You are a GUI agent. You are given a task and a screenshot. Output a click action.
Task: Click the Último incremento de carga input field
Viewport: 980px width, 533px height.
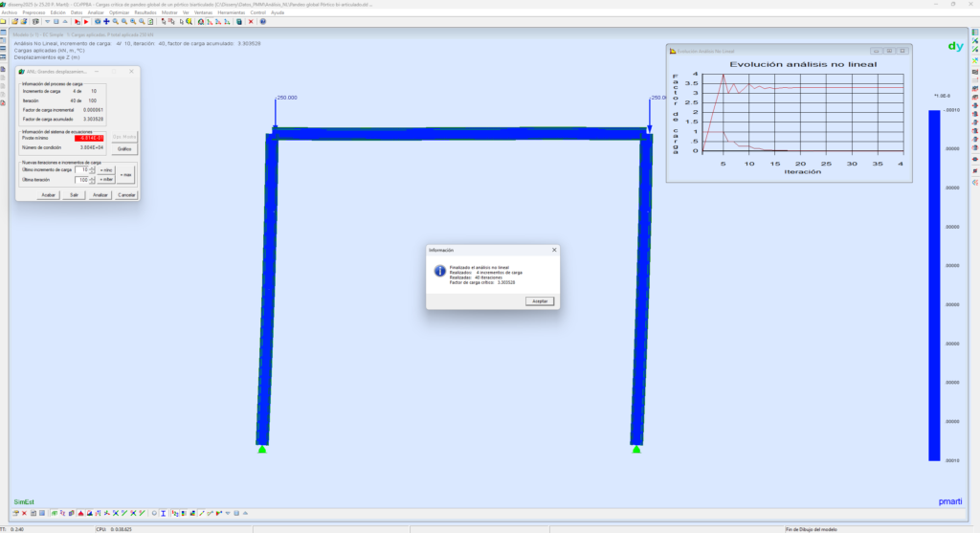tap(81, 169)
